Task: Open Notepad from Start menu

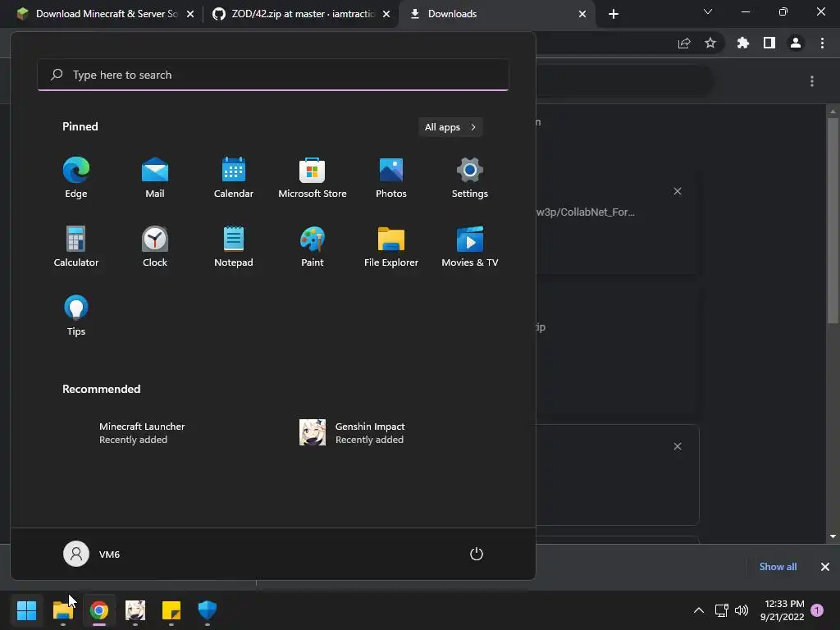Action: [234, 246]
